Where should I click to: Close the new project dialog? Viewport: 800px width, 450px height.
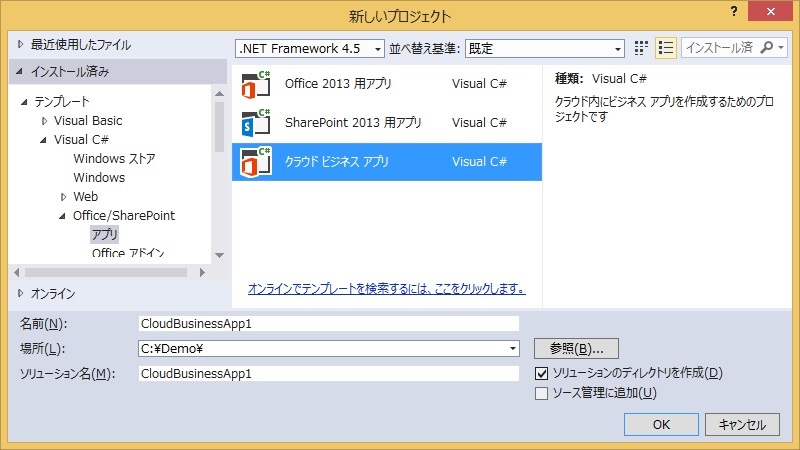[x=770, y=11]
